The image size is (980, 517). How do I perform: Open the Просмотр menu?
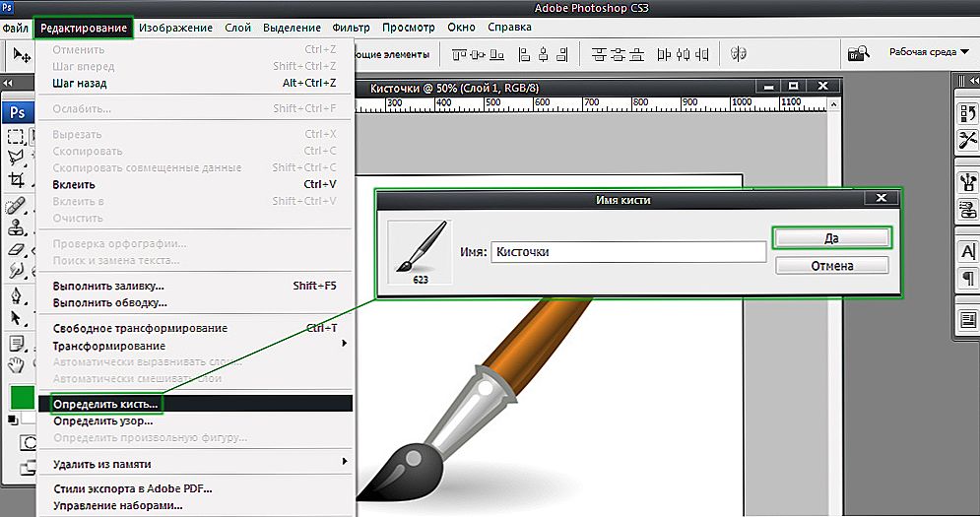(x=408, y=28)
